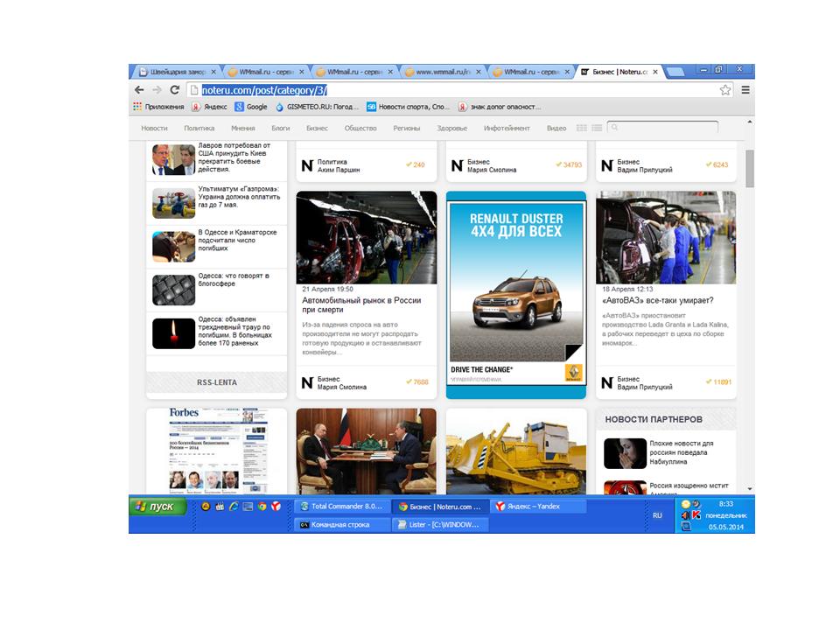This screenshot has width=840, height=630.
Task: Open the Новости спорта bookmark
Action: (x=409, y=107)
